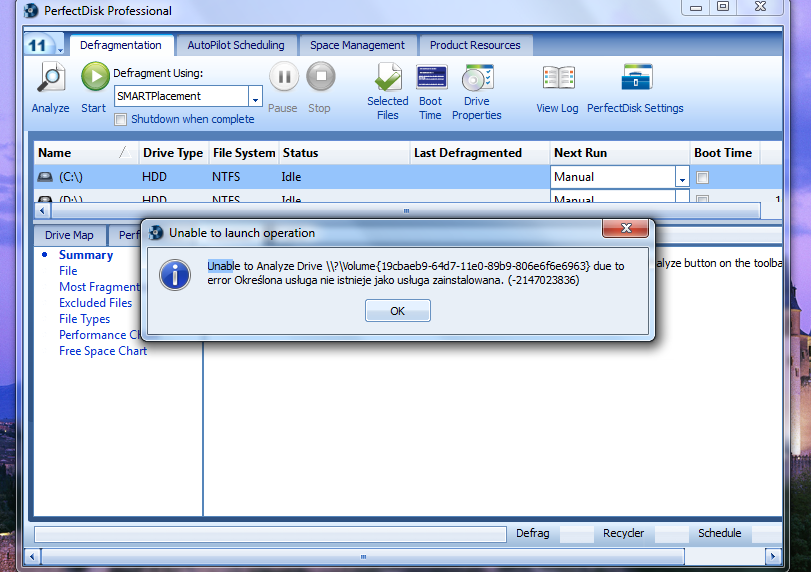Image resolution: width=811 pixels, height=572 pixels.
Task: Open the File report link
Action: pyautogui.click(x=68, y=271)
